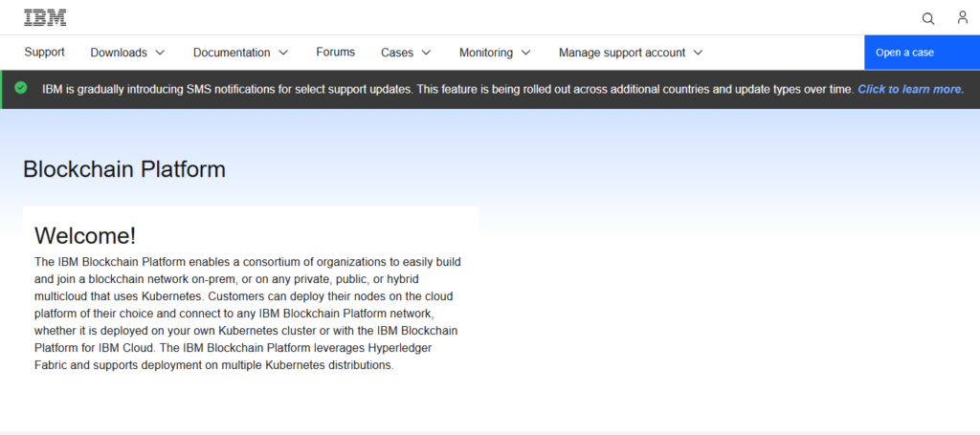Expand the Cases chevron
The width and height of the screenshot is (980, 435).
(x=426, y=53)
